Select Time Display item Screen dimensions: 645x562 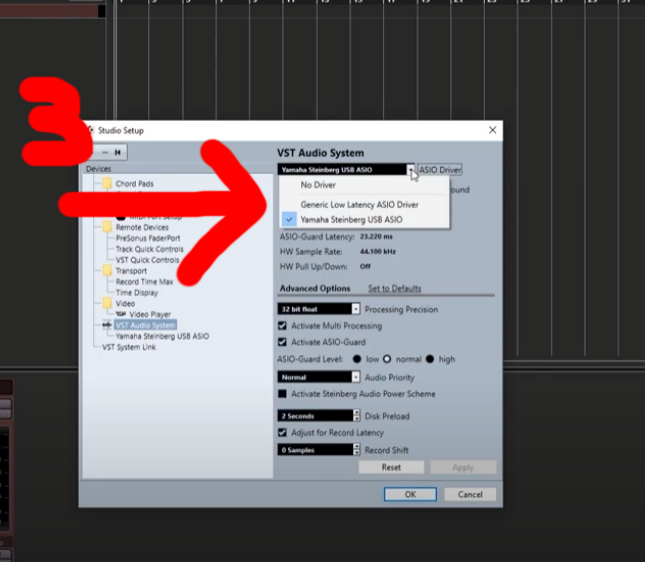tap(137, 293)
